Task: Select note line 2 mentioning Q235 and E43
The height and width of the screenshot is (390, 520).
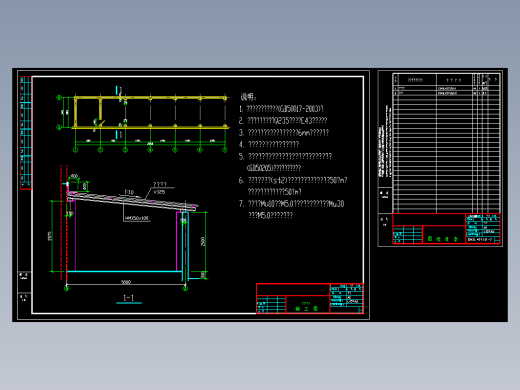Action: (x=283, y=121)
